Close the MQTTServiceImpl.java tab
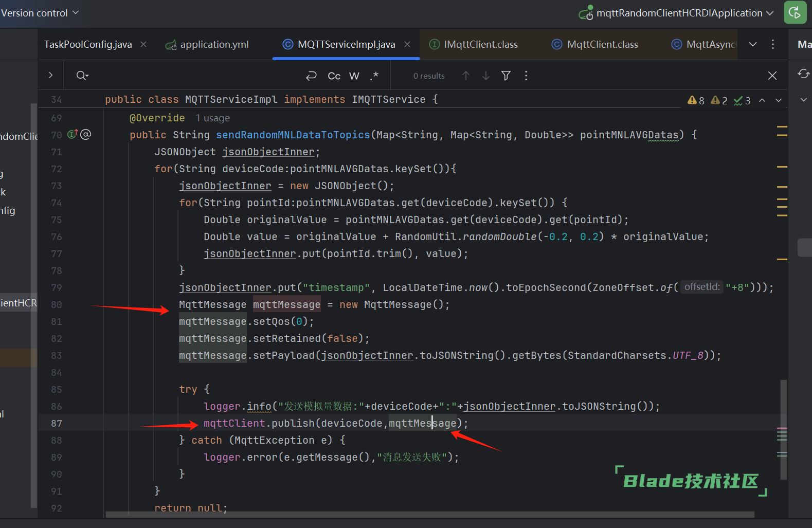812x528 pixels. (x=407, y=44)
